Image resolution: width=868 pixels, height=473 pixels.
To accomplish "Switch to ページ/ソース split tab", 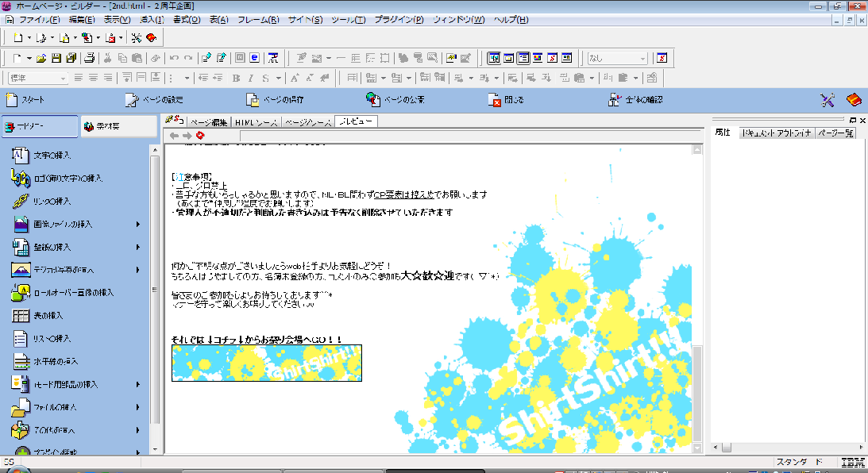I will pos(308,122).
